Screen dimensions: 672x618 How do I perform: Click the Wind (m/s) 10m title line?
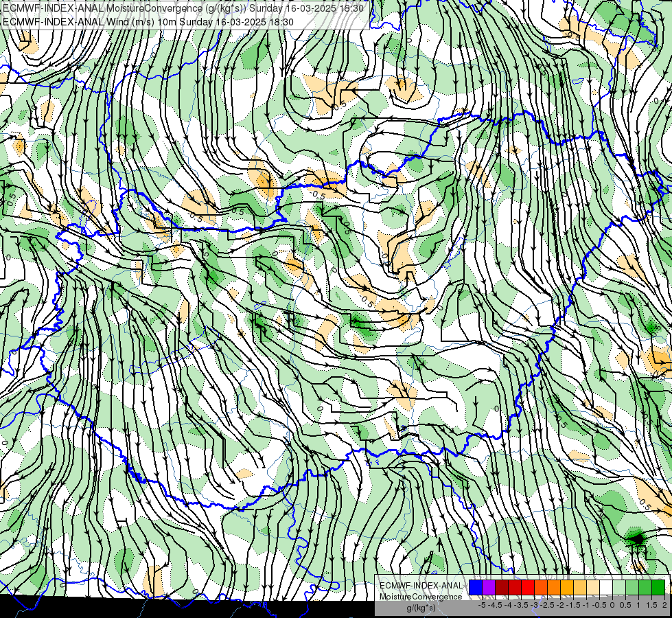(x=148, y=21)
